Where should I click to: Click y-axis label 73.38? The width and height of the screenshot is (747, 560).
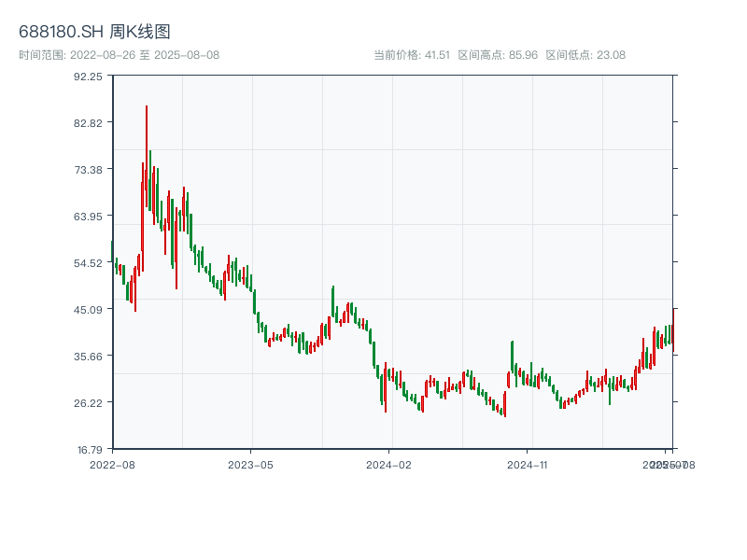[88, 170]
